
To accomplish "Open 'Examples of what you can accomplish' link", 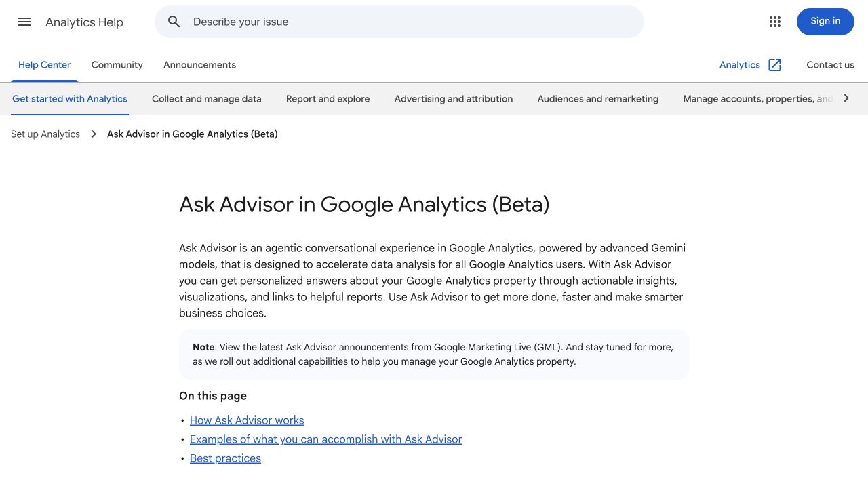I will click(x=326, y=439).
